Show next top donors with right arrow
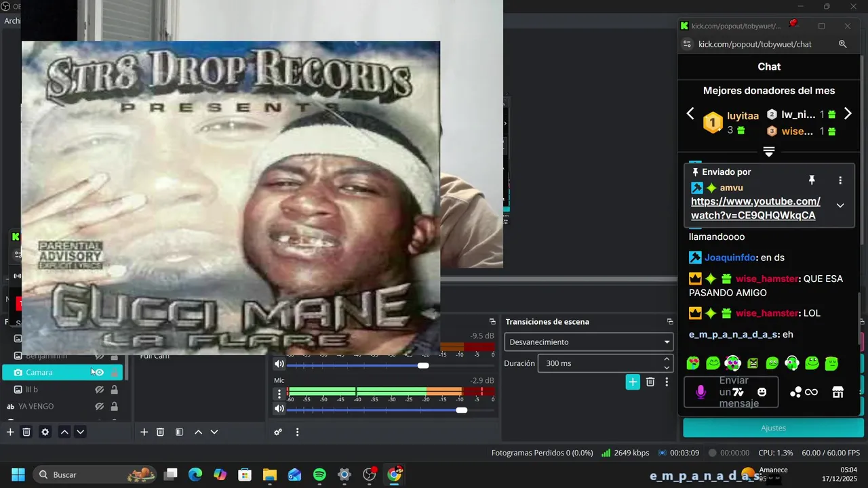This screenshot has height=488, width=868. 847,114
